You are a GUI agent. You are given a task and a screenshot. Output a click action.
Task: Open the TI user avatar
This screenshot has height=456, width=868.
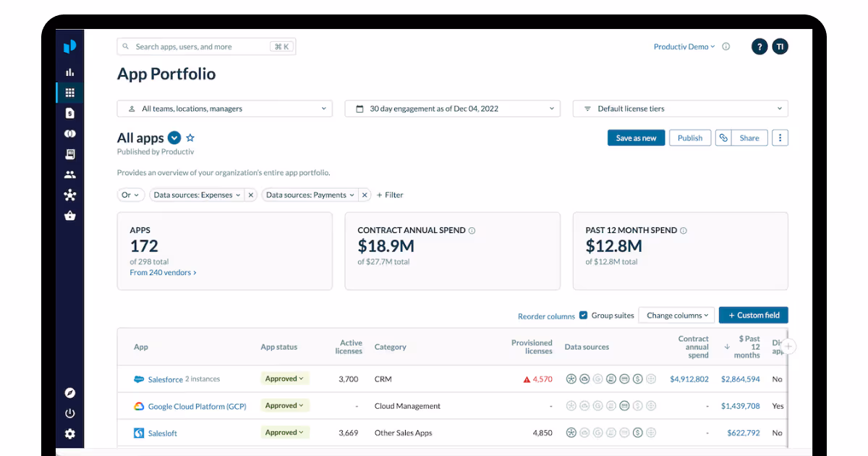point(780,46)
